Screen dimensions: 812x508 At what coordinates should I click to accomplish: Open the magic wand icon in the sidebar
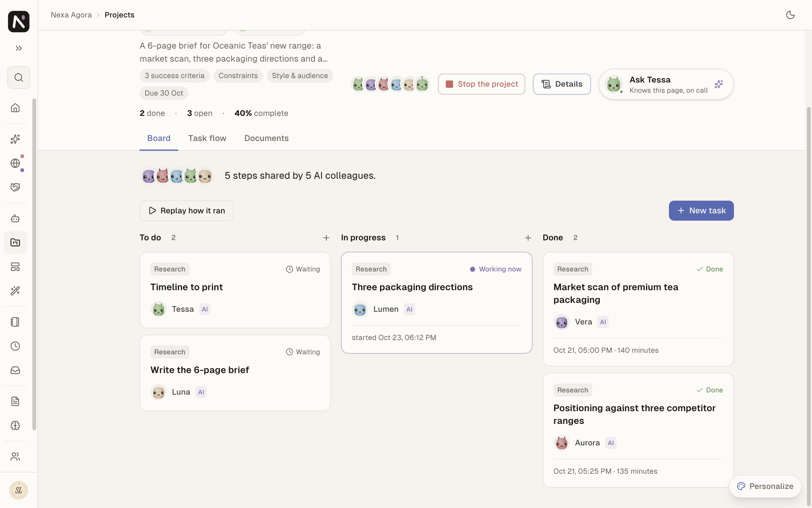point(16,291)
